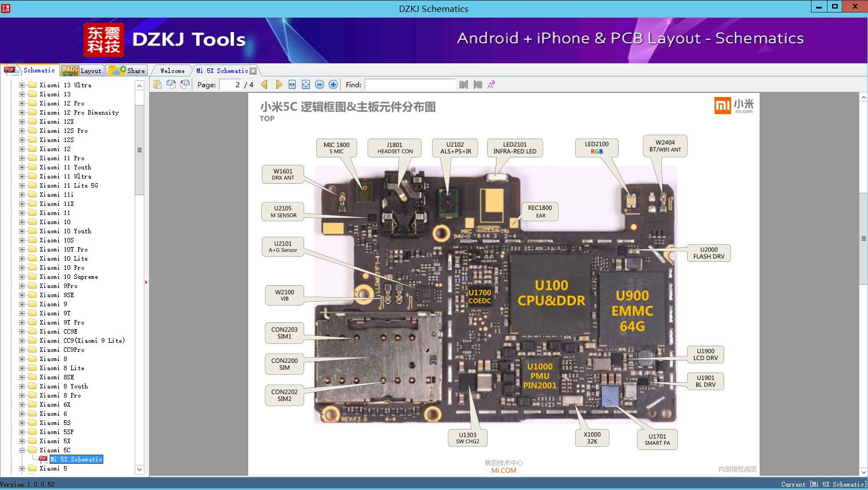Click the U1700 COEDC label

(479, 297)
